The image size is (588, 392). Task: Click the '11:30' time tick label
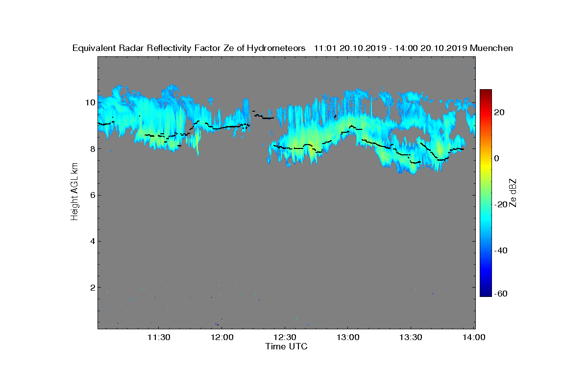point(159,337)
